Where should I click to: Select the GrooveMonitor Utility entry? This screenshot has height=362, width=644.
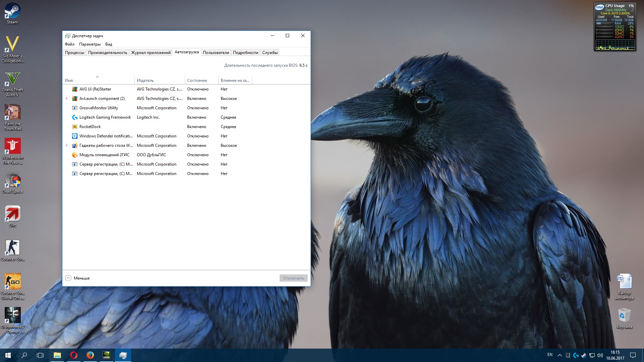click(99, 108)
